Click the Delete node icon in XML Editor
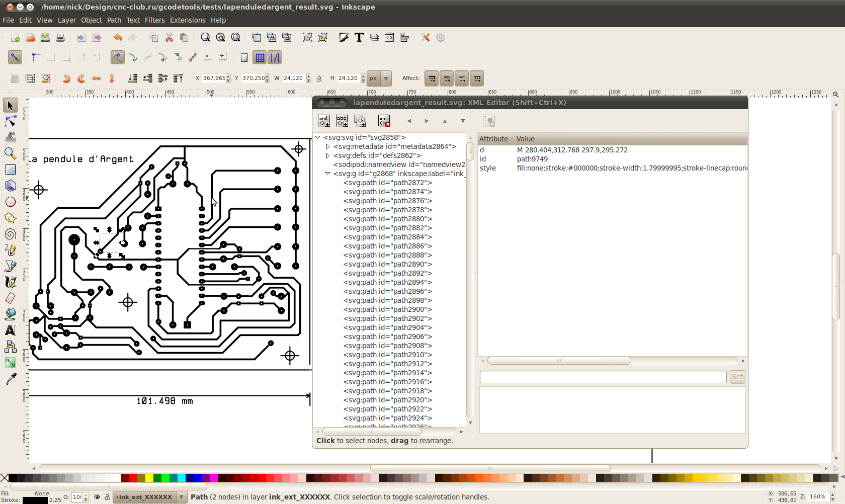The image size is (845, 504). click(384, 121)
